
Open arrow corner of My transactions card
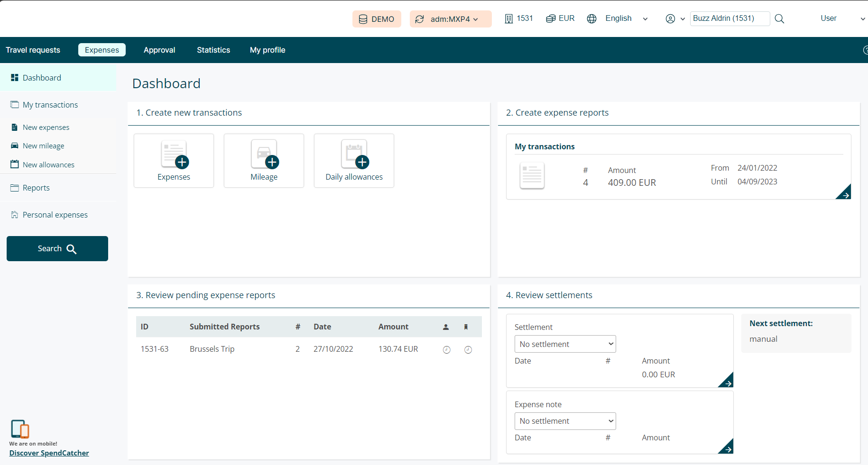pyautogui.click(x=844, y=192)
